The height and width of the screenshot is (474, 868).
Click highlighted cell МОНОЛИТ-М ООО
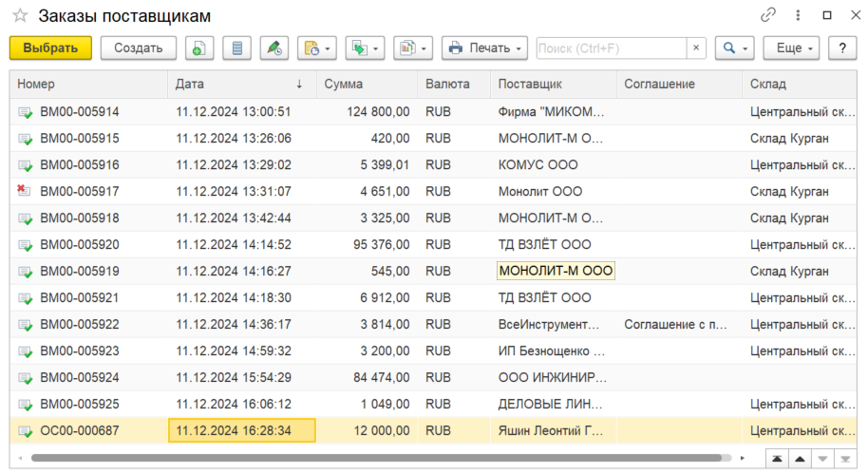click(x=556, y=271)
